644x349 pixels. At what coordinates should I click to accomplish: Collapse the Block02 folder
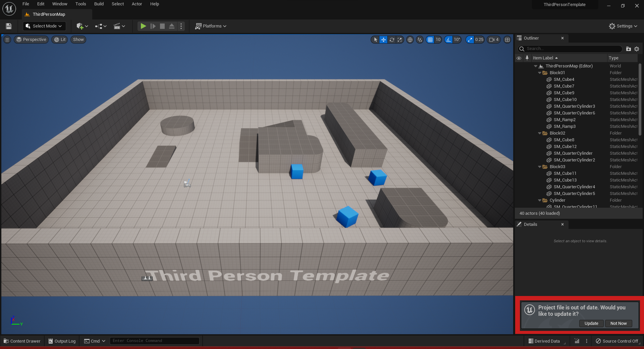540,133
